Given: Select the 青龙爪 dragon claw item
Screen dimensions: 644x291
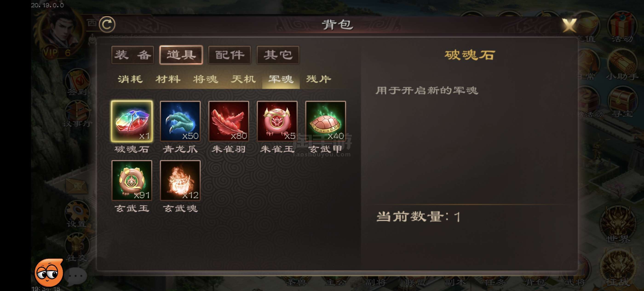Looking at the screenshot, I should [x=180, y=121].
